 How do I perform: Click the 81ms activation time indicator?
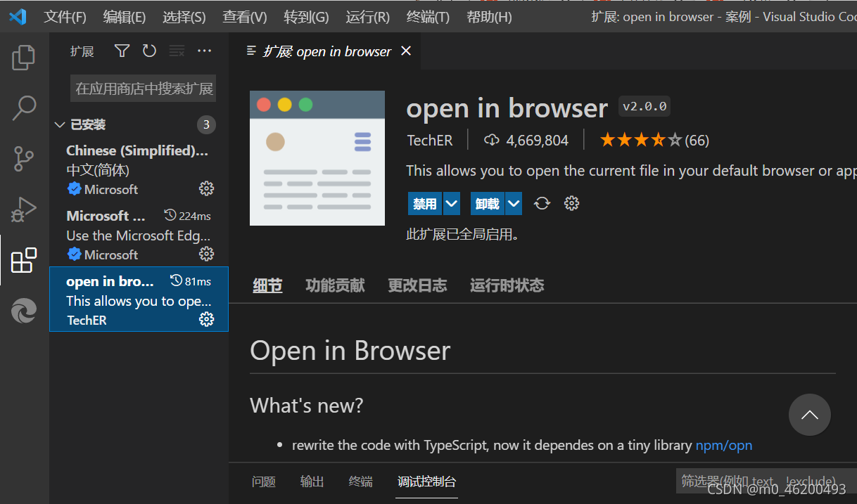(x=191, y=281)
